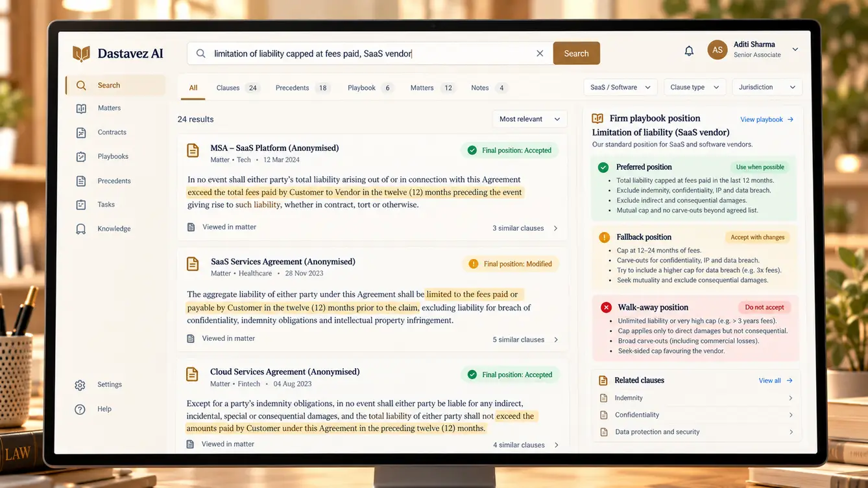Viewport: 868px width, 488px height.
Task: Switch to the All tab
Action: pos(193,88)
